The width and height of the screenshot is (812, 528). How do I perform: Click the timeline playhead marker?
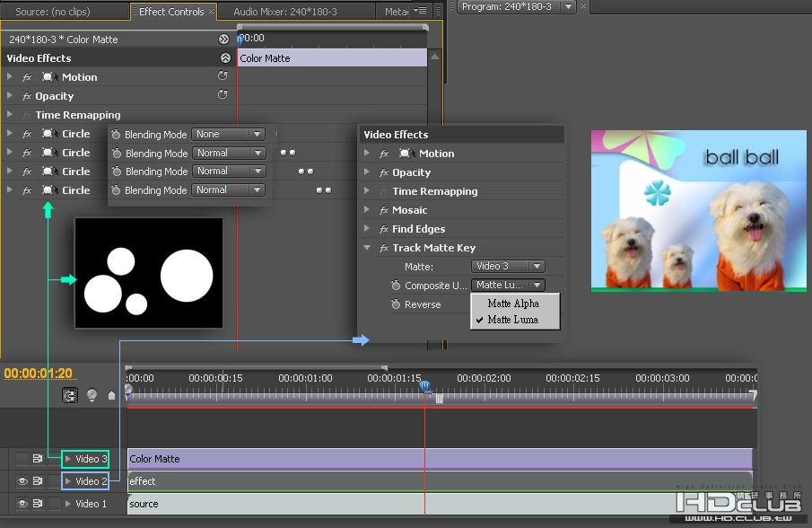click(424, 386)
